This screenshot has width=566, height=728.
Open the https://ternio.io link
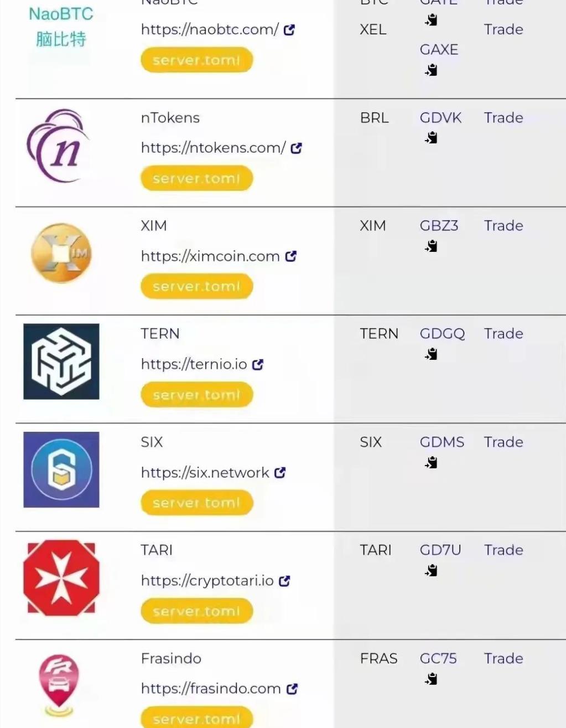coord(194,364)
